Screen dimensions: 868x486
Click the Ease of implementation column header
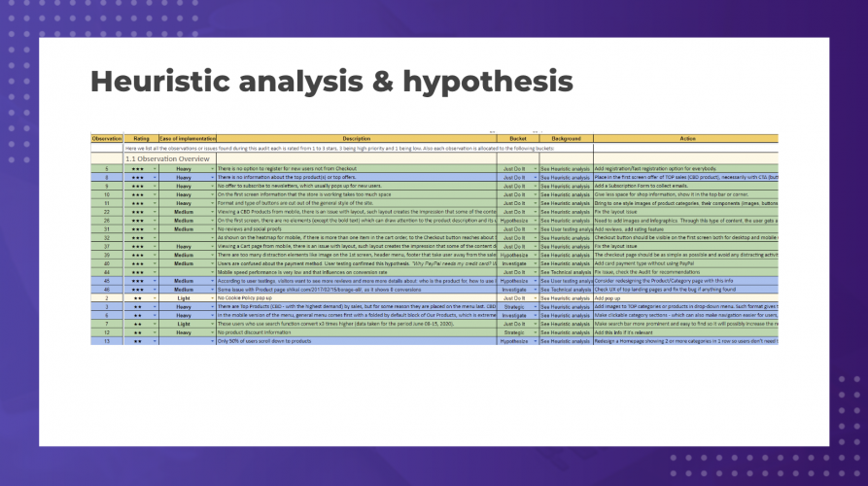coord(187,138)
